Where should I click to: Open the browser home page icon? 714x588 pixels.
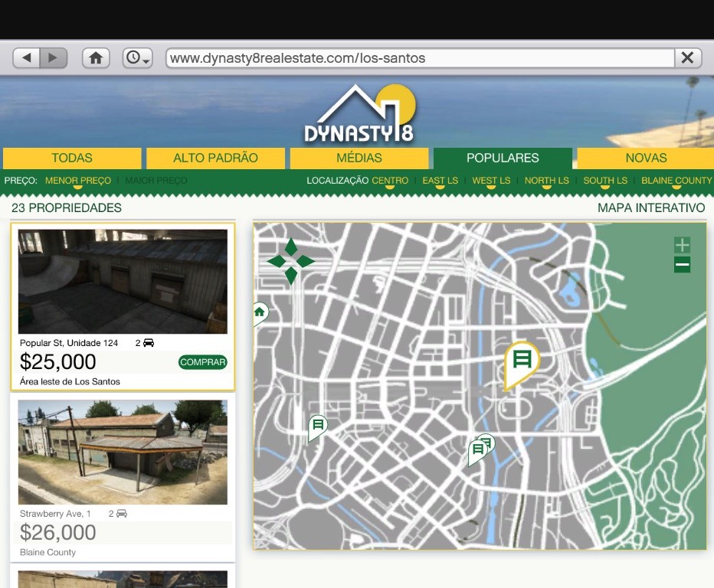[x=96, y=57]
